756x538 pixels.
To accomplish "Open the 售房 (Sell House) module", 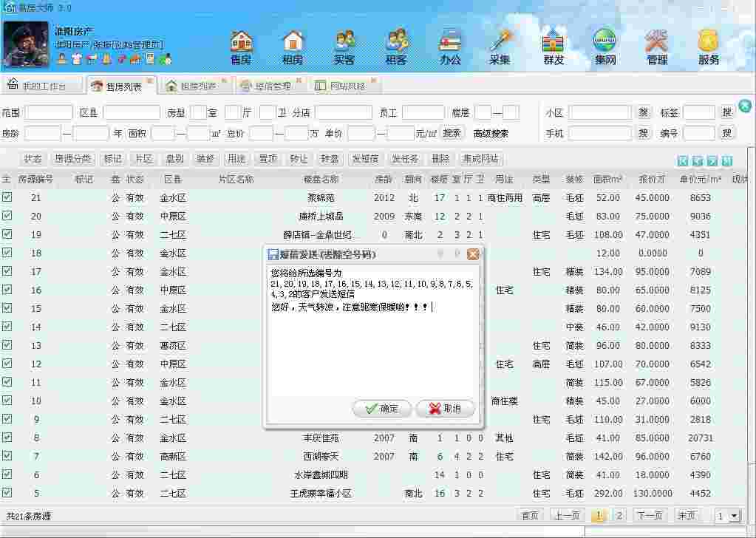I will point(242,46).
